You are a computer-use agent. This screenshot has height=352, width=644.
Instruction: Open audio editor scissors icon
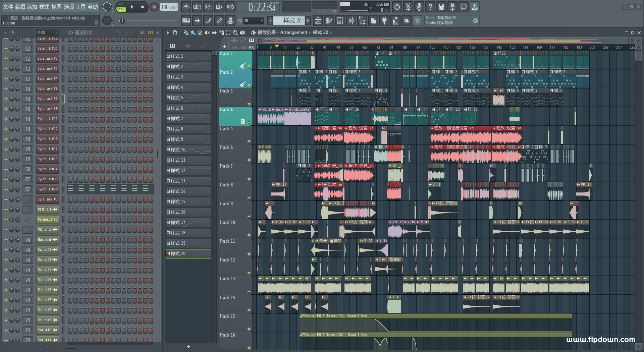click(408, 7)
